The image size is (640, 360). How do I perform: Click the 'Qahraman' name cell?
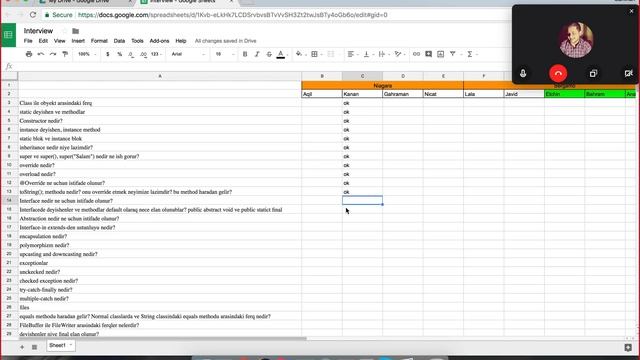point(403,94)
